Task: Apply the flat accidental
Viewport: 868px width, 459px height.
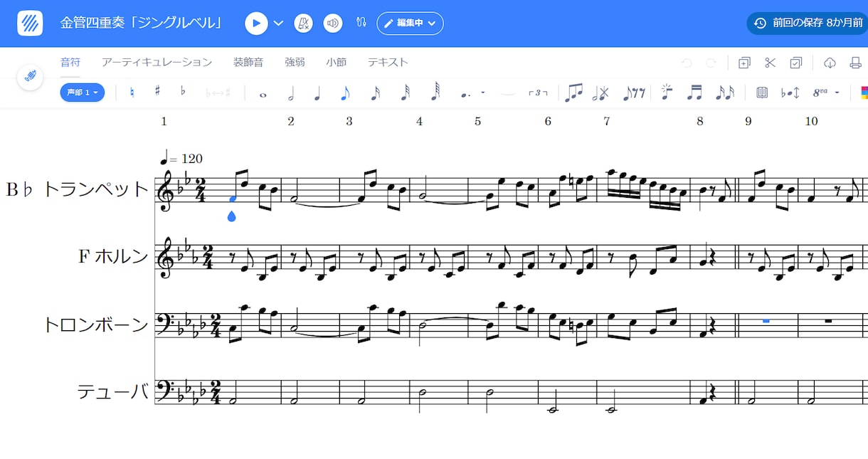Action: coord(183,91)
